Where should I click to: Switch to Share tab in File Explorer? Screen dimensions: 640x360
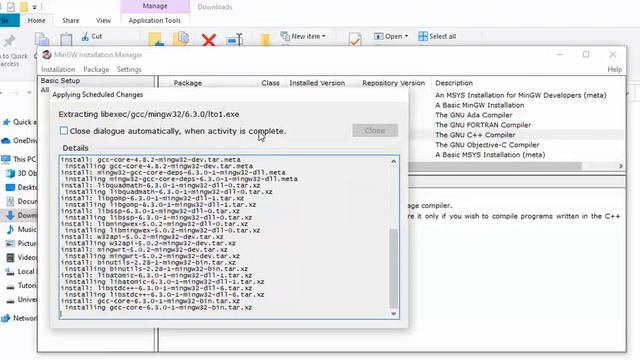[x=71, y=20]
